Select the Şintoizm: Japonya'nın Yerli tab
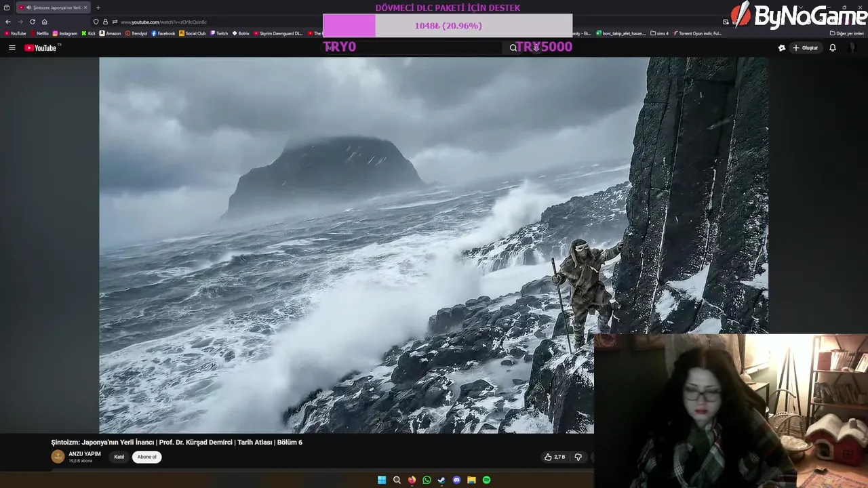868x488 pixels. click(x=53, y=7)
